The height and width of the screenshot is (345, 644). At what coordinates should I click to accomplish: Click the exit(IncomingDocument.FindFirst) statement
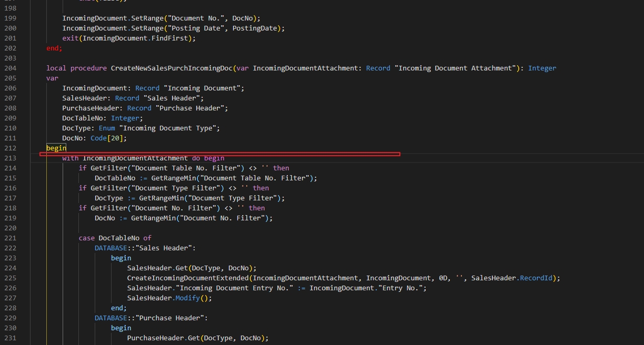[129, 38]
